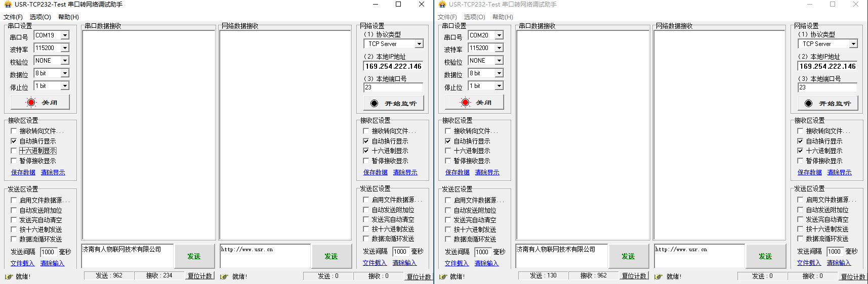This screenshot has width=868, height=284.
Task: Enable 按十六进制发送 in left window serial send settings
Action: (14, 229)
